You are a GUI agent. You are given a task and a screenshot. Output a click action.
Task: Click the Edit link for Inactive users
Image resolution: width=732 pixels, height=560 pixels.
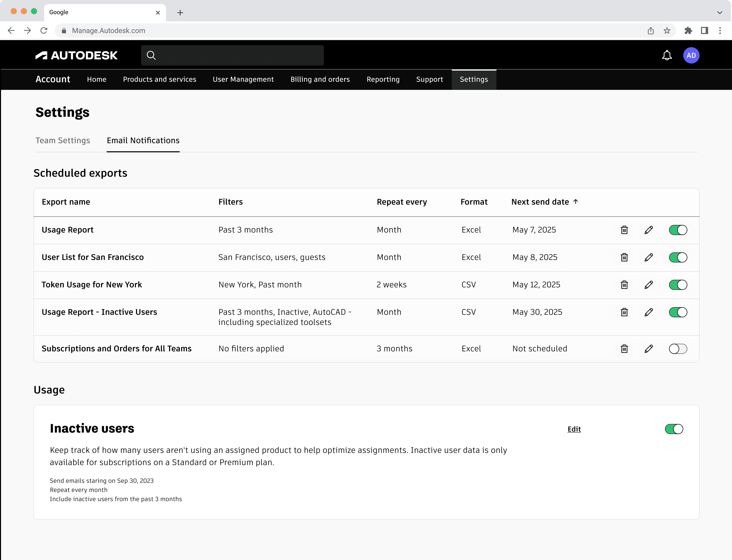[x=574, y=429]
